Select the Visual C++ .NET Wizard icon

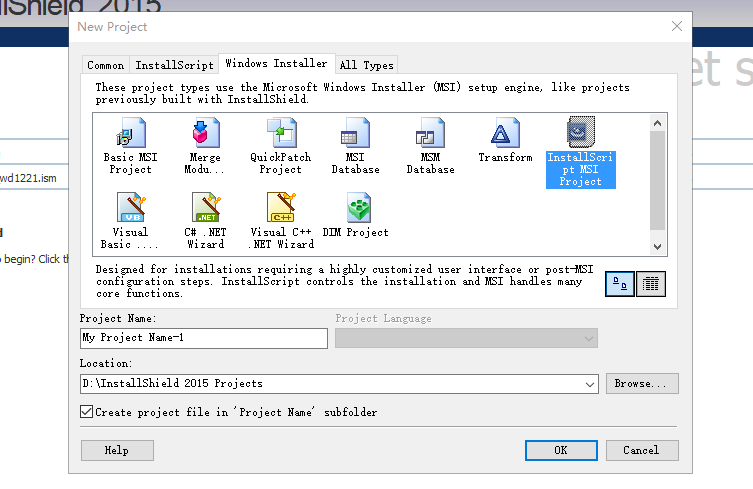(x=280, y=208)
